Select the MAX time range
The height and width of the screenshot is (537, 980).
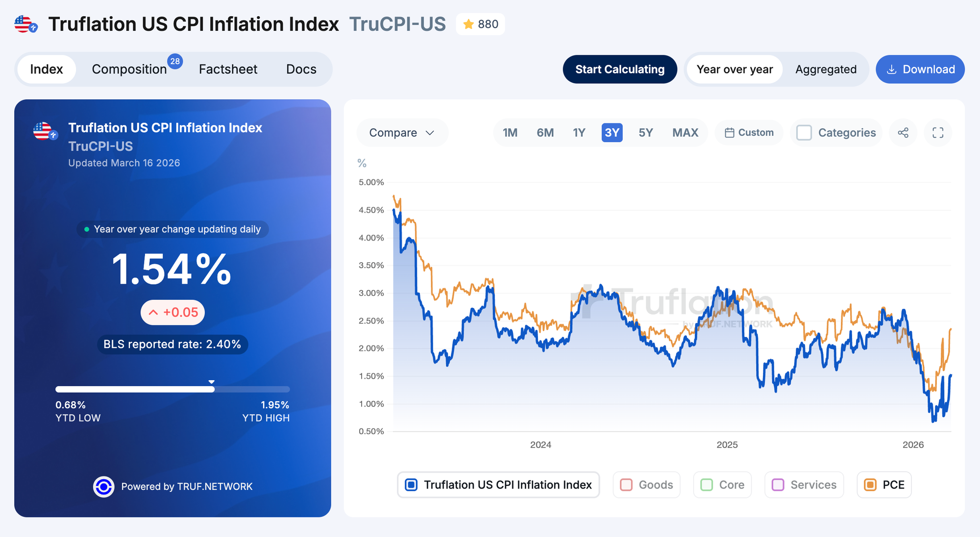[x=685, y=133]
